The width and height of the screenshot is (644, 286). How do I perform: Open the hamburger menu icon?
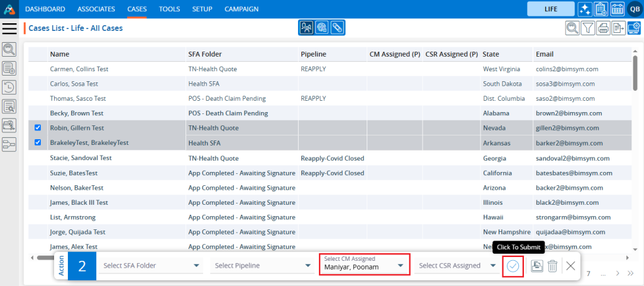[9, 28]
